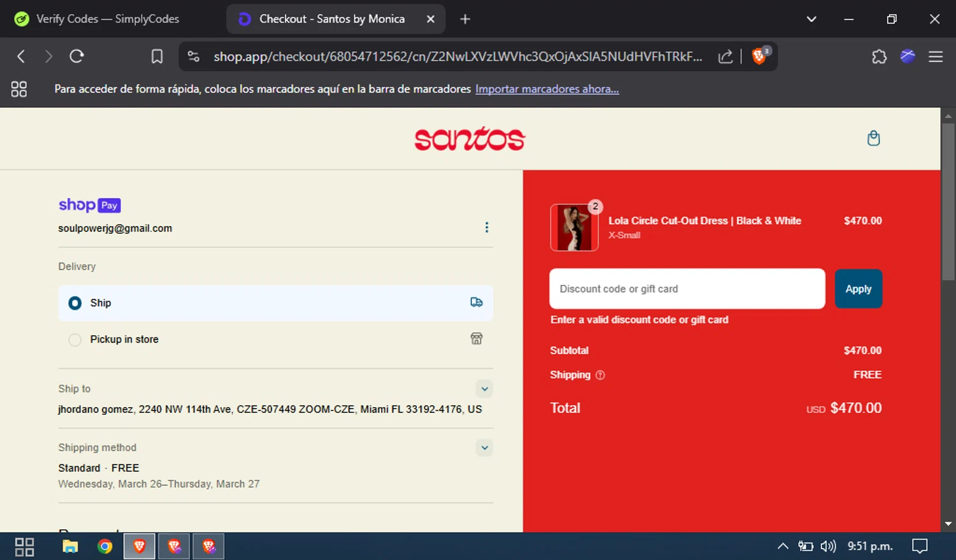Close the Checkout - Santos tab
The width and height of the screenshot is (956, 560).
pos(430,19)
